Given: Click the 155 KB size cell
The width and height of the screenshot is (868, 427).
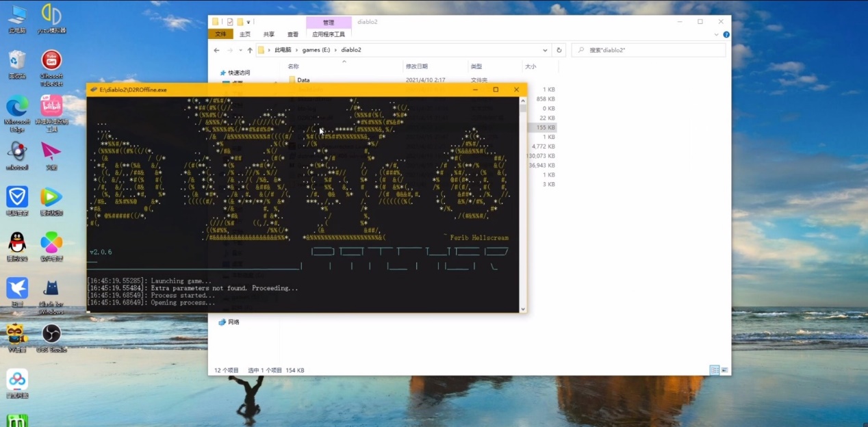Looking at the screenshot, I should click(x=546, y=127).
